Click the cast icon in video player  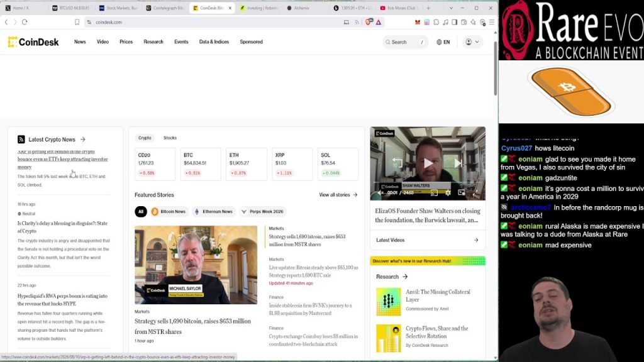point(434,192)
